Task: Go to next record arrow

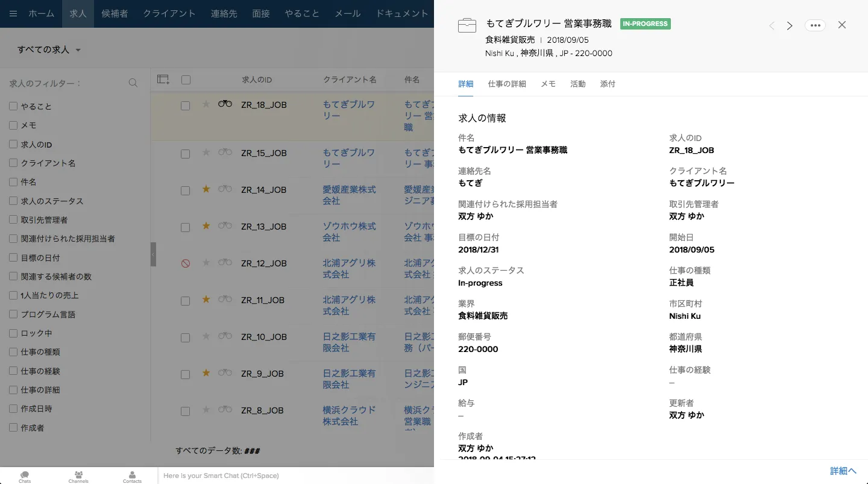Action: [x=790, y=25]
